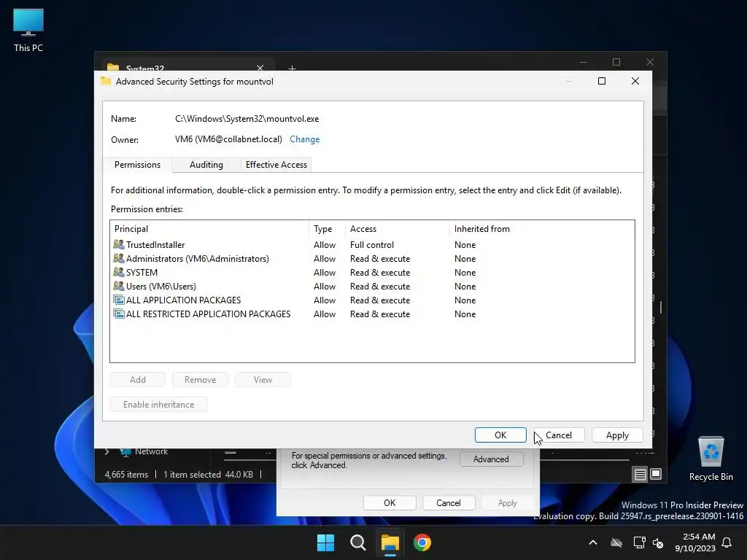The height and width of the screenshot is (560, 747).
Task: Click Full control access cell
Action: coord(372,245)
